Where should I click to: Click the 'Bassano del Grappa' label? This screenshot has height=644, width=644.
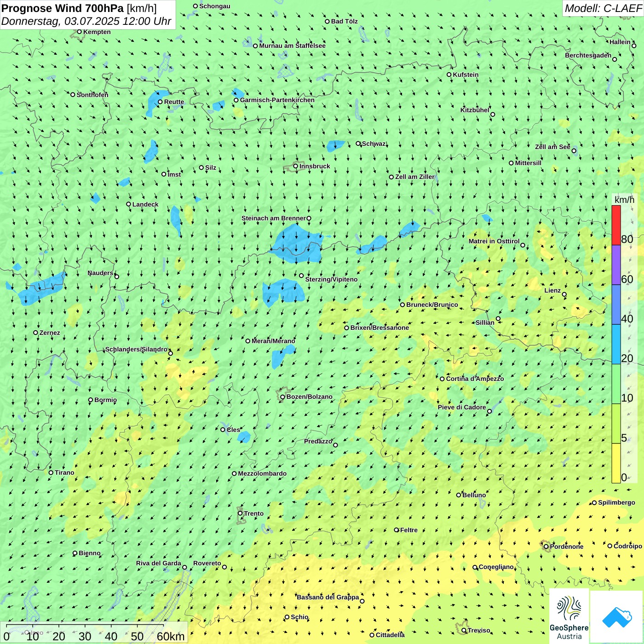(328, 597)
